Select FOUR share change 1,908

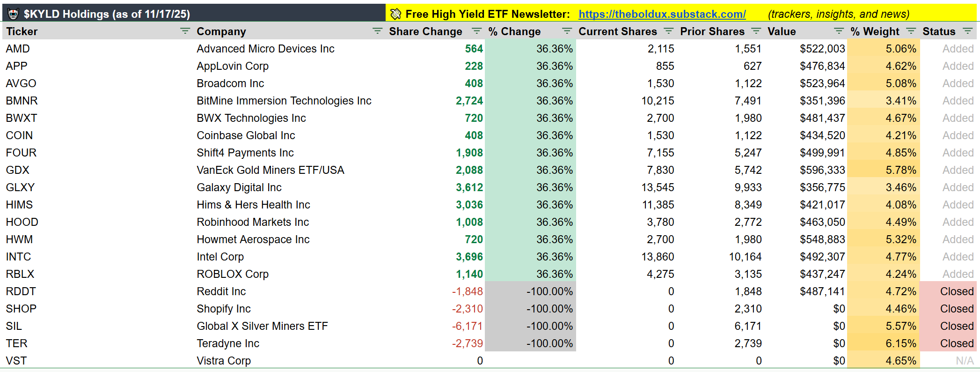coord(435,153)
